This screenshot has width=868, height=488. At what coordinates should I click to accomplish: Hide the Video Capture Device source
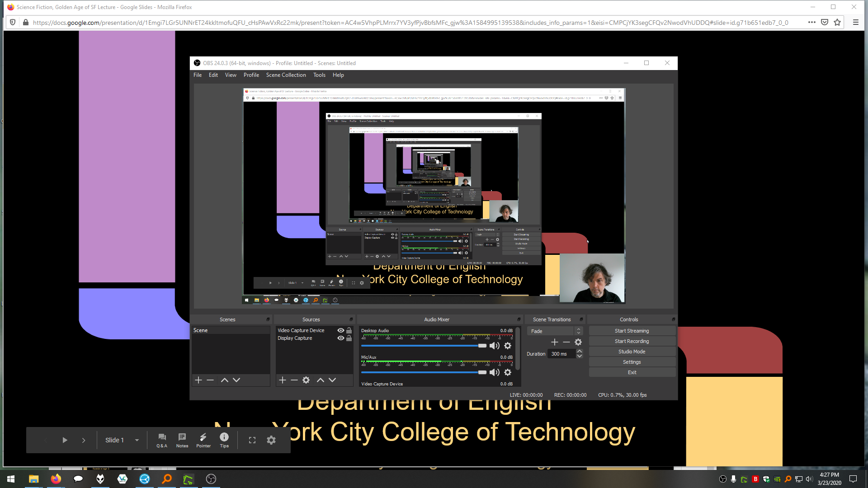coord(340,330)
